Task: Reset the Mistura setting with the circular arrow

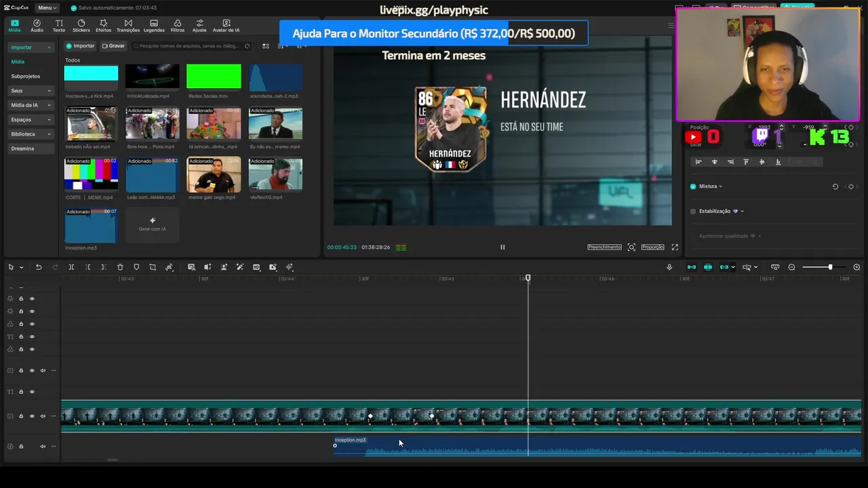Action: coord(835,186)
